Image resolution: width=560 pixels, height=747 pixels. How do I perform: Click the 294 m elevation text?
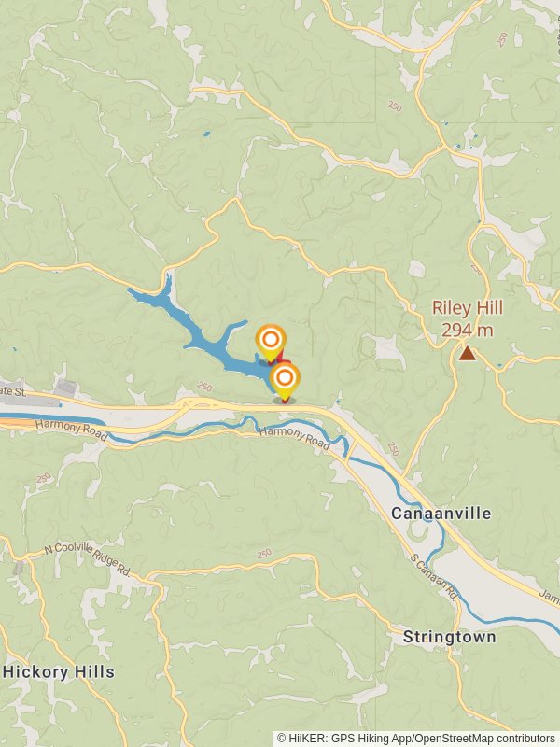(468, 331)
